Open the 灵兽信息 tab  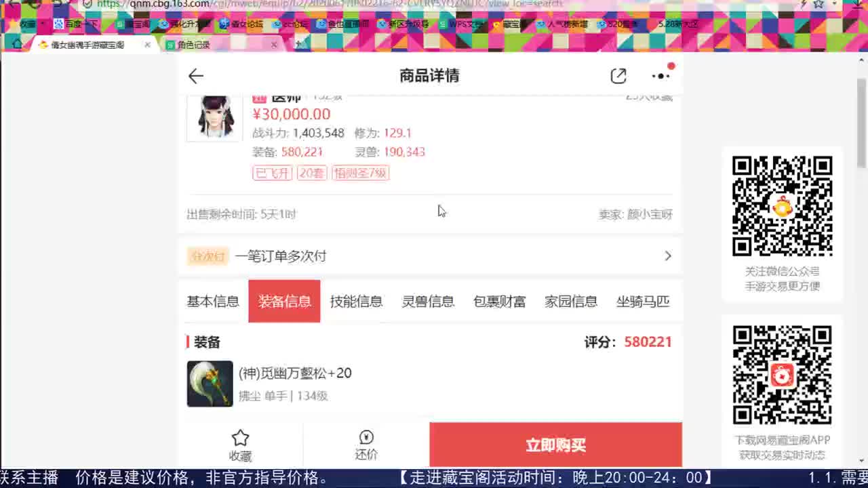tap(427, 301)
